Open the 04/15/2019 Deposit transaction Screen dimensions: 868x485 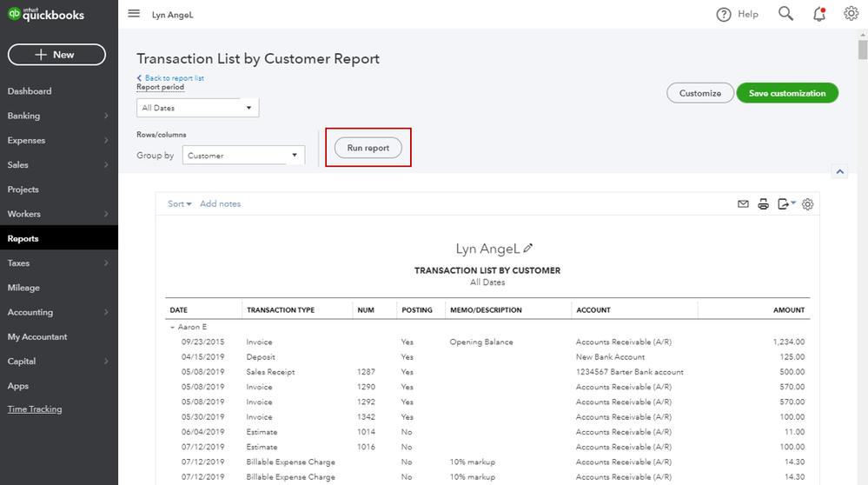(487, 357)
